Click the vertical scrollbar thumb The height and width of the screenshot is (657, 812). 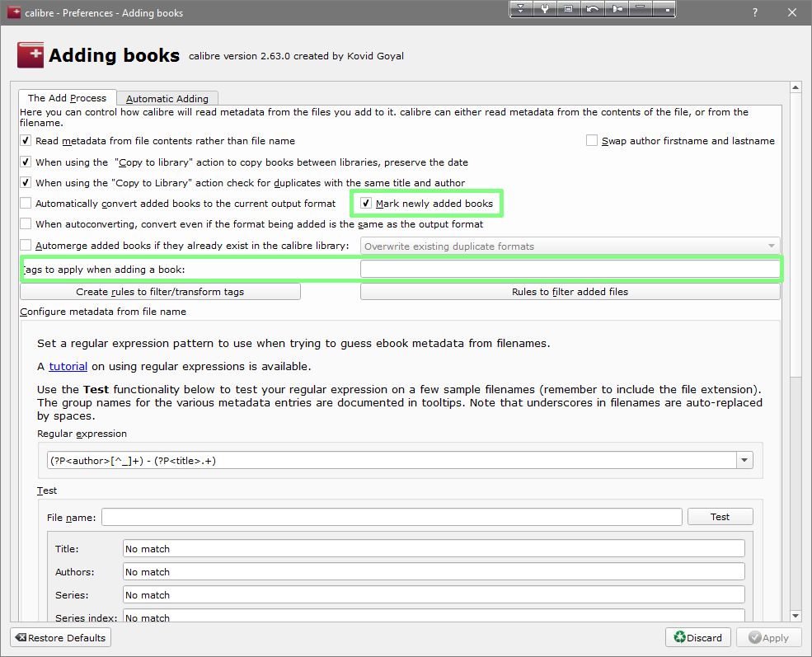[x=796, y=236]
